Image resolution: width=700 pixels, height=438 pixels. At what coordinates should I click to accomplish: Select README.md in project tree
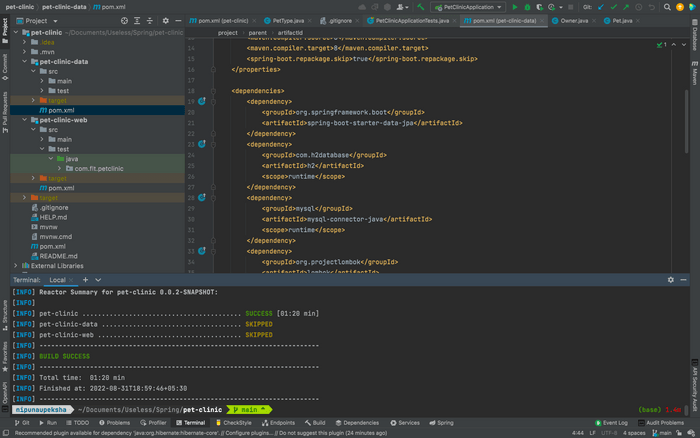[x=58, y=256]
